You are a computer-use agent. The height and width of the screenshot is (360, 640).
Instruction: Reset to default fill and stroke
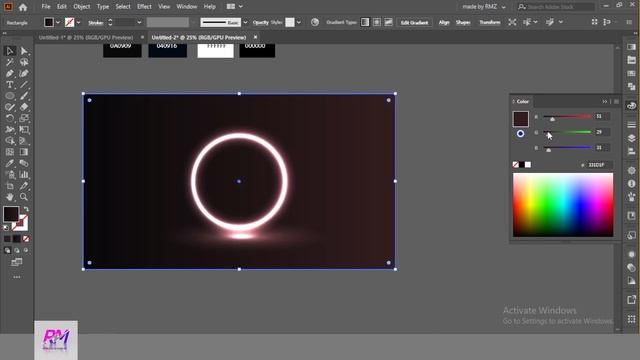click(x=6, y=228)
